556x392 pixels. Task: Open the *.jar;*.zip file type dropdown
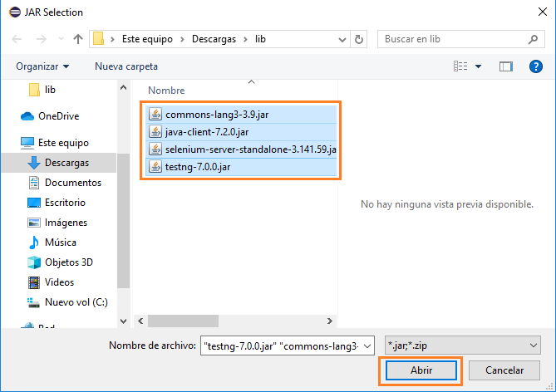point(464,345)
